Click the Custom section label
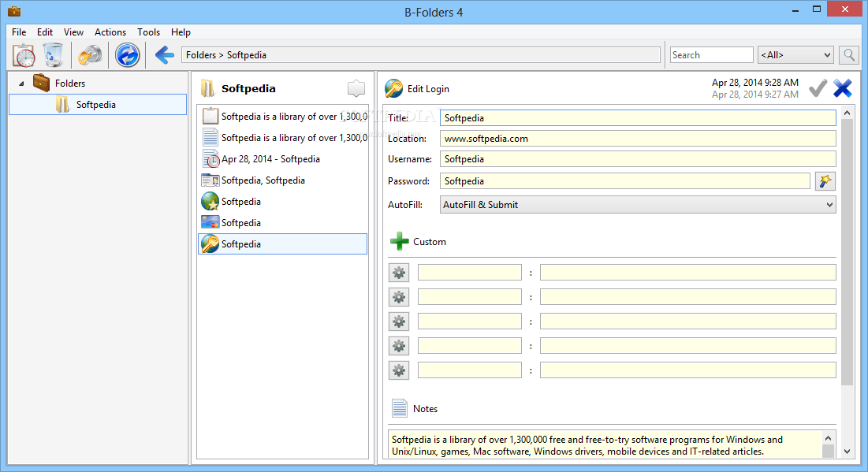This screenshot has height=472, width=868. (430, 242)
